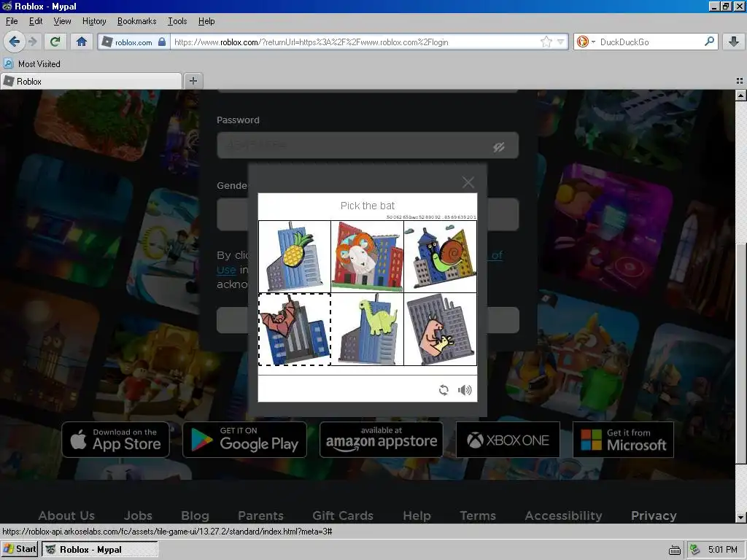Open the History menu

94,21
